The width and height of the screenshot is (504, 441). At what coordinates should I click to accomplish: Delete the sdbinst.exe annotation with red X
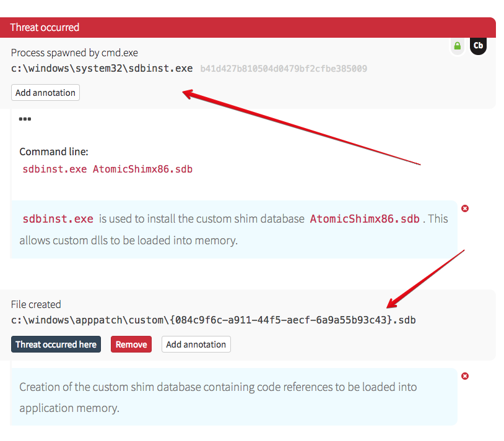465,208
